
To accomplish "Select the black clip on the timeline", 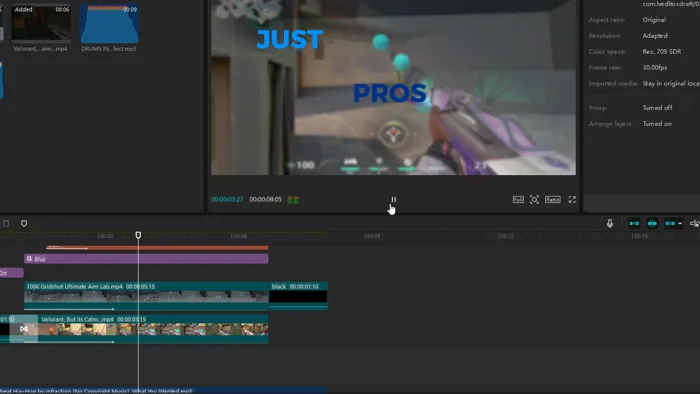I will [x=298, y=295].
